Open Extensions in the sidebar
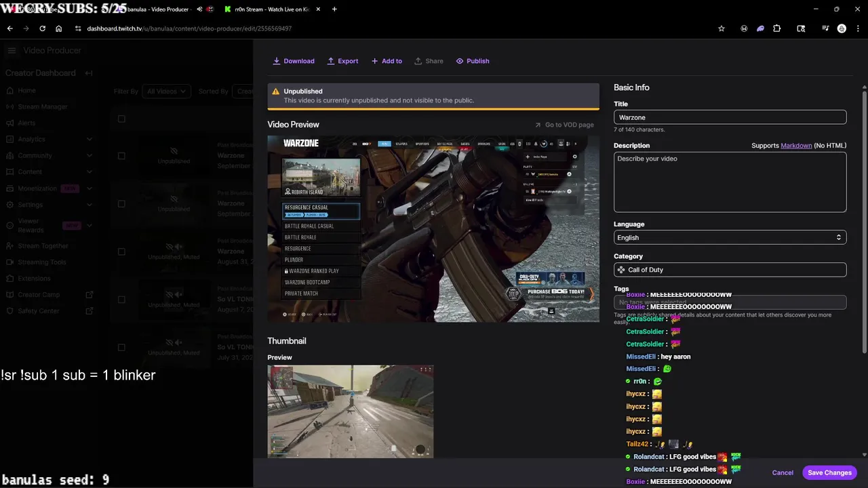The height and width of the screenshot is (488, 868). pyautogui.click(x=34, y=279)
